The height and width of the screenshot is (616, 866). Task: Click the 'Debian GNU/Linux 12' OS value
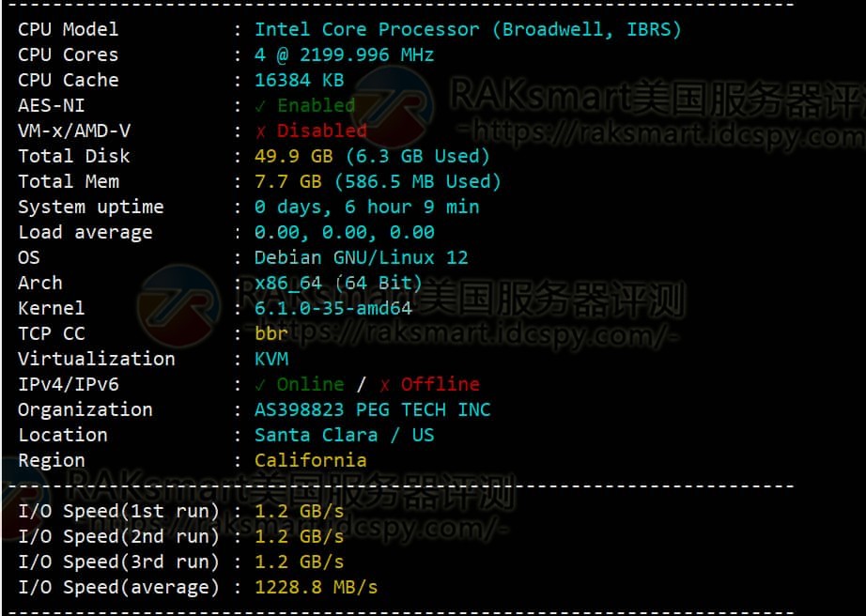(x=361, y=257)
